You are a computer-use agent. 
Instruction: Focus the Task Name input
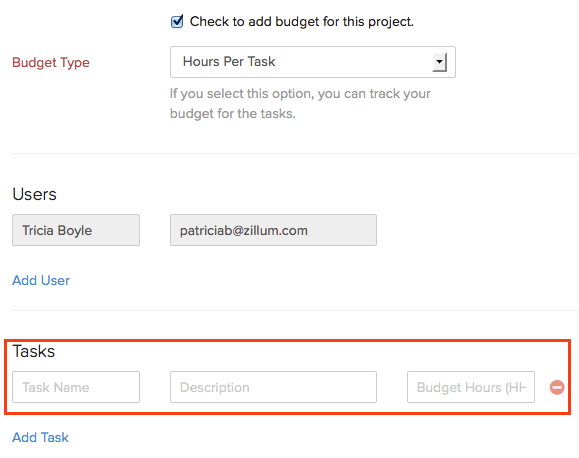coord(76,387)
